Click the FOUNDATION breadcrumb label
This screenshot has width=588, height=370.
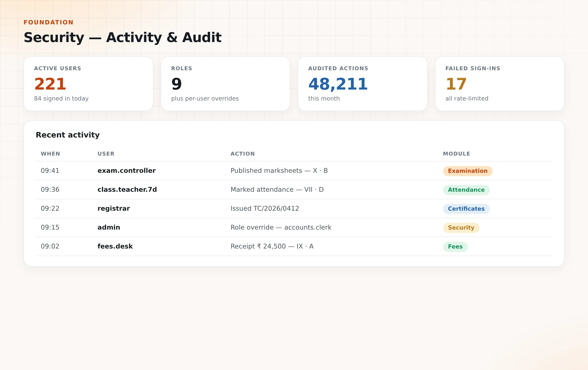48,22
